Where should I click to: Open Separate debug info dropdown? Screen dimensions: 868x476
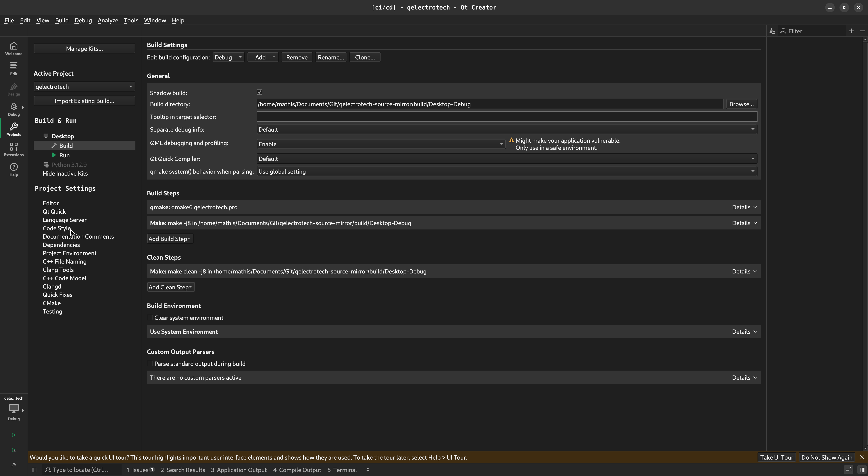point(507,130)
